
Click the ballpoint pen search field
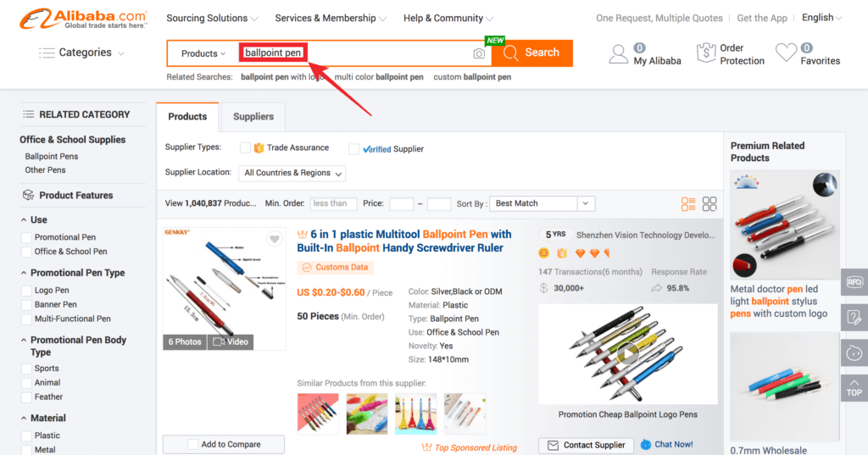point(354,53)
